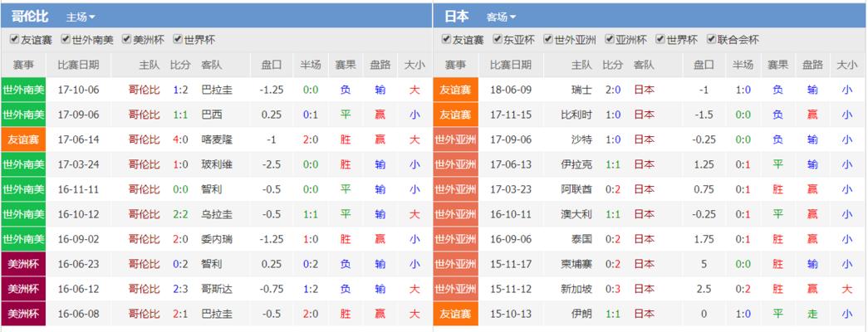Click 美洲杯 tag in the 16-06-23 row
Viewport: 868px width, 332px height.
click(x=23, y=264)
